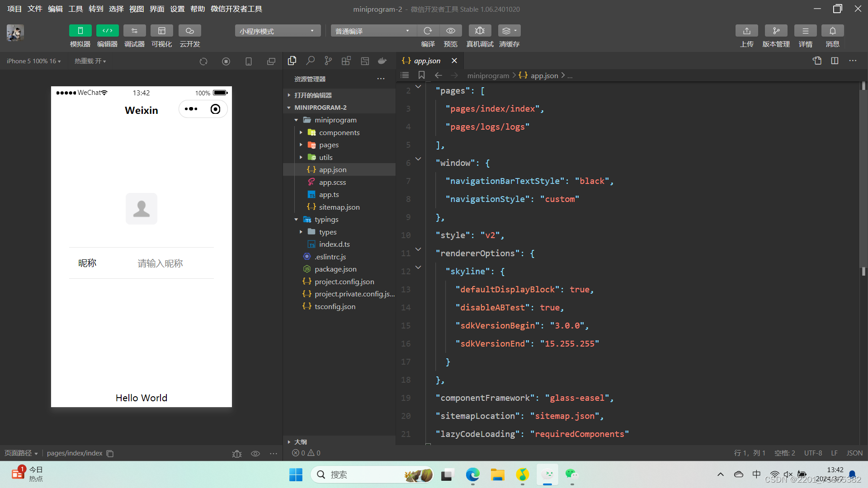Image resolution: width=868 pixels, height=488 pixels.
Task: Click the split editor icon
Action: pos(835,61)
